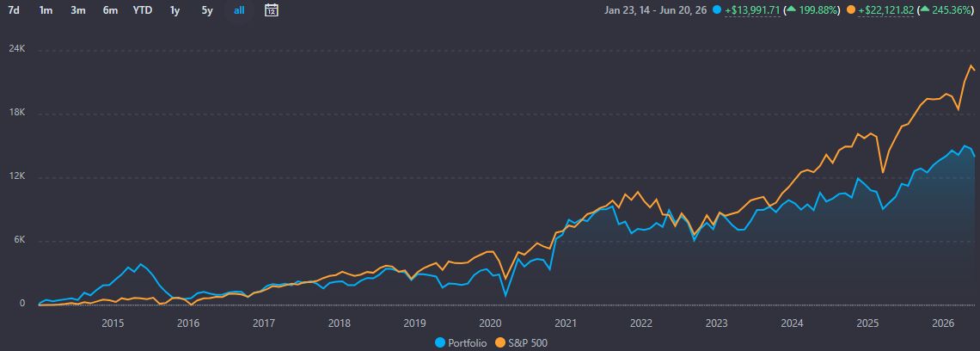Image resolution: width=980 pixels, height=351 pixels.
Task: Click the 24K y-axis label
Action: coord(16,48)
